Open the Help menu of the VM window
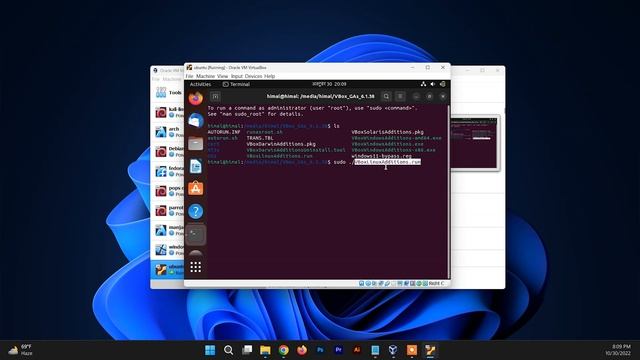The width and height of the screenshot is (640, 360). (x=269, y=76)
